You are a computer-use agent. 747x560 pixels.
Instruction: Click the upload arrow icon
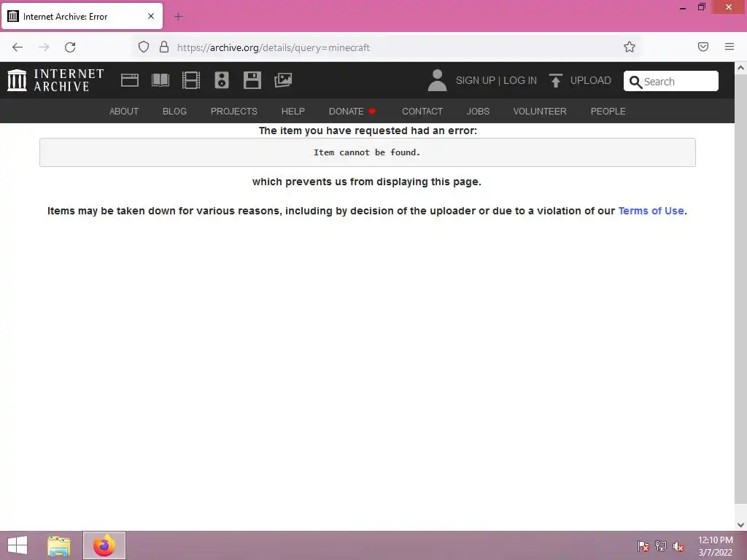coord(555,80)
